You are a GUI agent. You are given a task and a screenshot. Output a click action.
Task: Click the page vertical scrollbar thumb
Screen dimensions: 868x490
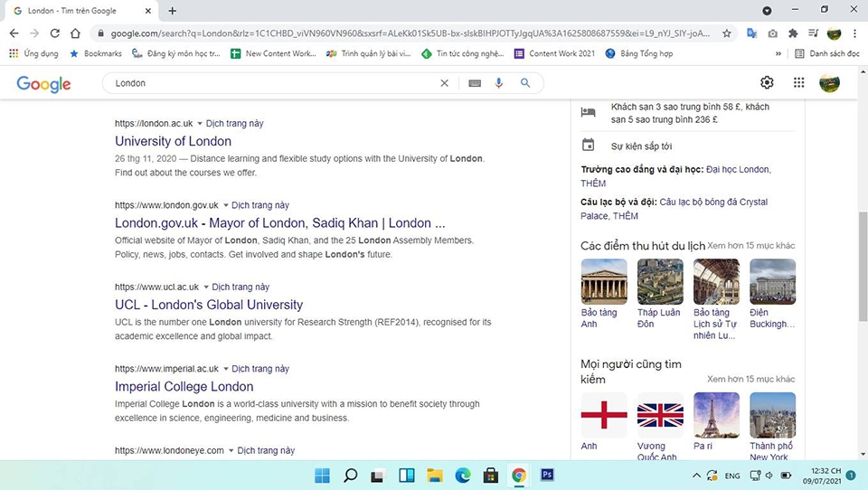tap(863, 266)
